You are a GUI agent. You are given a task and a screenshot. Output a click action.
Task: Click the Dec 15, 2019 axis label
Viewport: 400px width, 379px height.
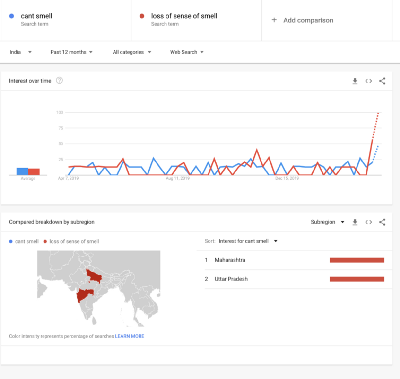point(287,178)
